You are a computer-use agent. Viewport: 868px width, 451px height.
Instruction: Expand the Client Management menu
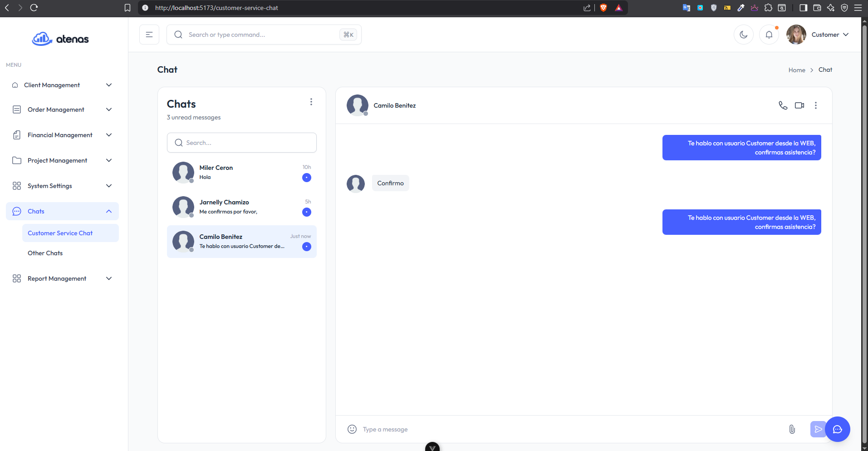coord(62,85)
